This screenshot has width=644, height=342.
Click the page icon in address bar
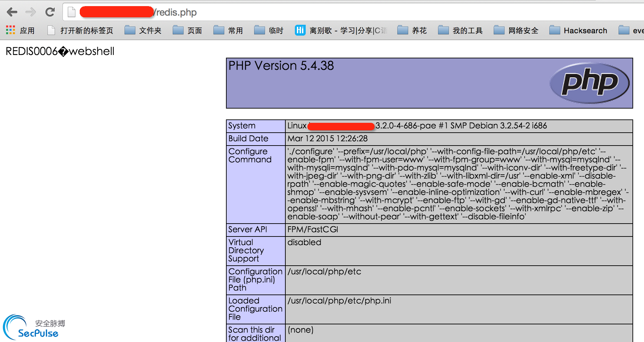coord(71,12)
